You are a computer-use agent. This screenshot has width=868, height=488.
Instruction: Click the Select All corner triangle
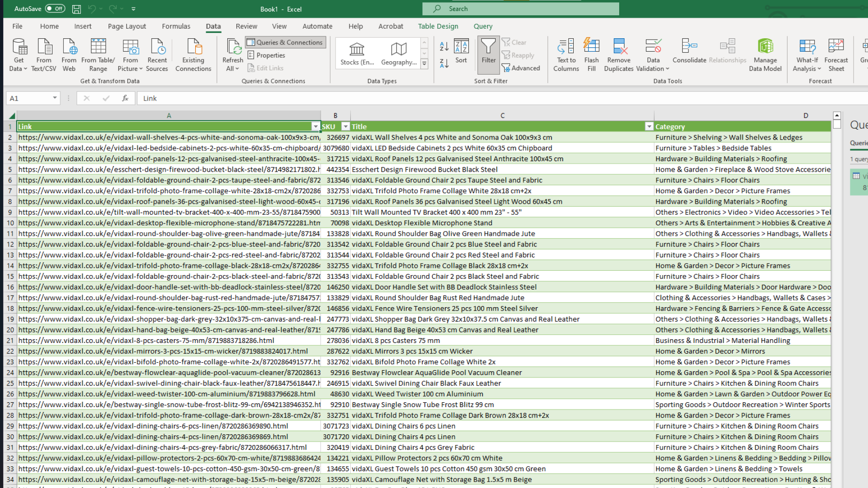[11, 115]
